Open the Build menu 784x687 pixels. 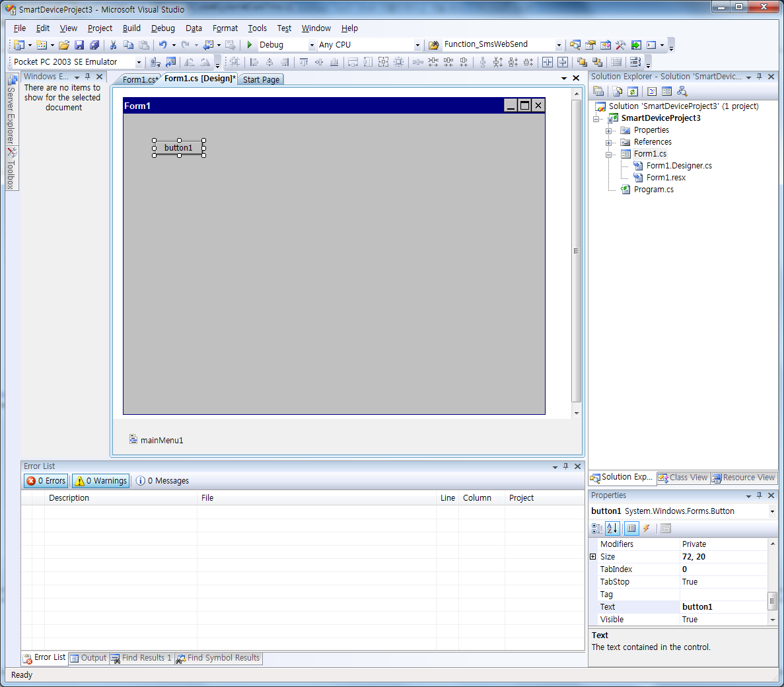tap(131, 28)
